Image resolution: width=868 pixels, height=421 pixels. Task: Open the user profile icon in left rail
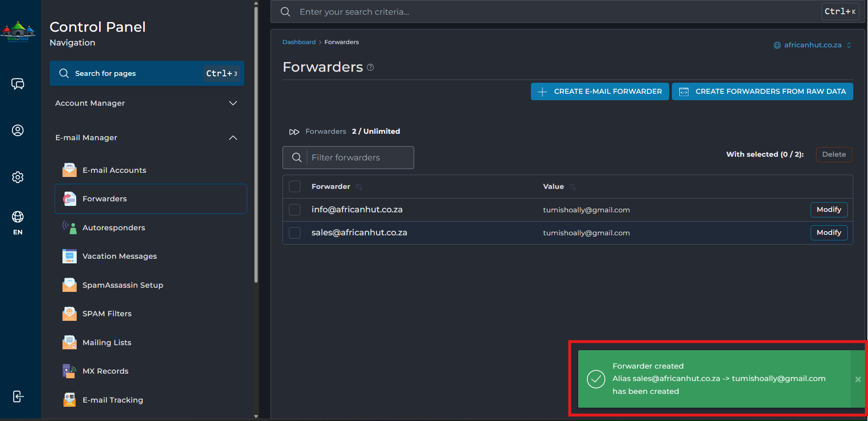[17, 131]
